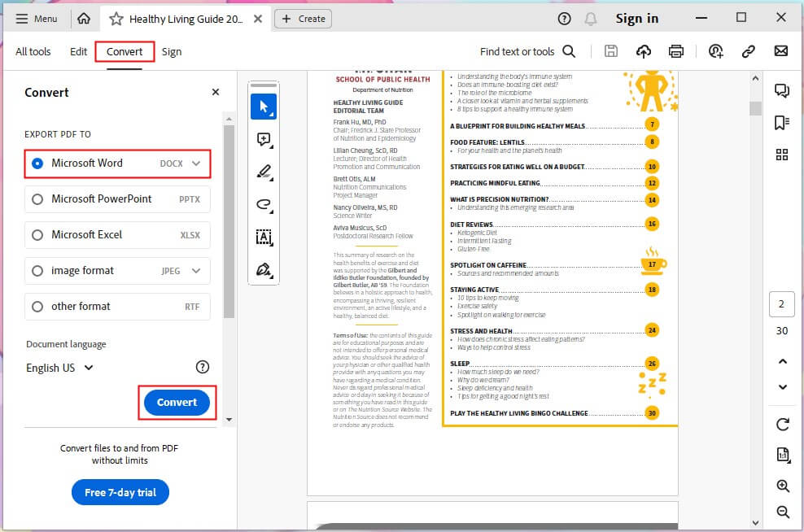Zoom in with magnifier plus icon

pyautogui.click(x=783, y=486)
